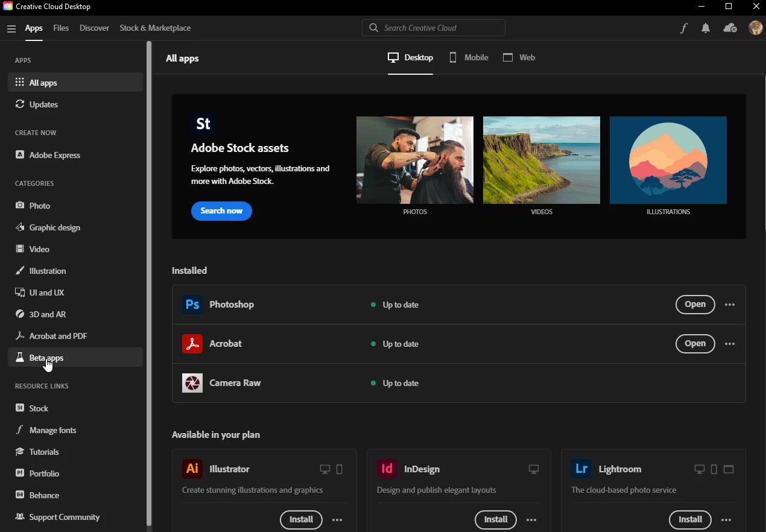
Task: Expand more options for Acrobat
Action: coord(730,344)
